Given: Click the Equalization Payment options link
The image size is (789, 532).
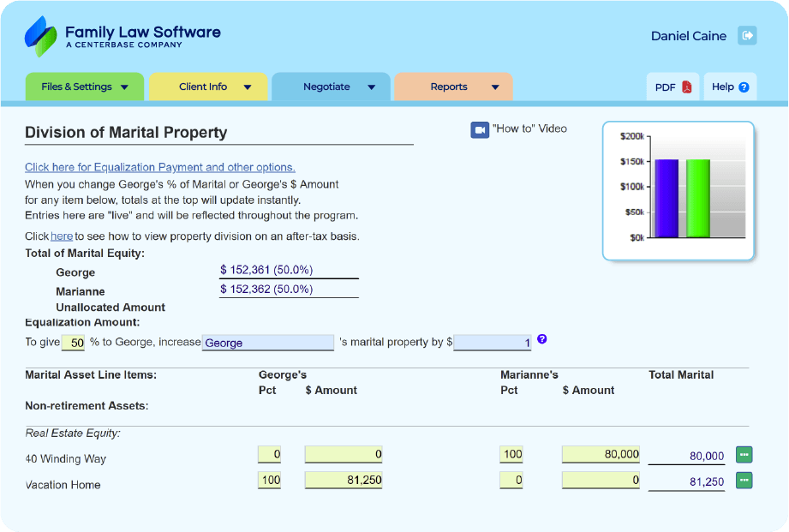Looking at the screenshot, I should coord(159,167).
